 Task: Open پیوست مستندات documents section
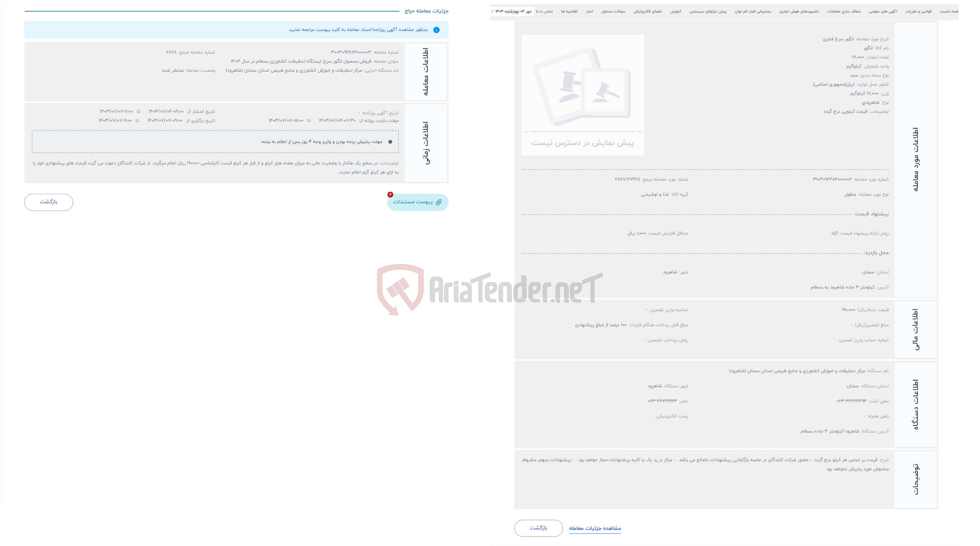[x=417, y=202]
